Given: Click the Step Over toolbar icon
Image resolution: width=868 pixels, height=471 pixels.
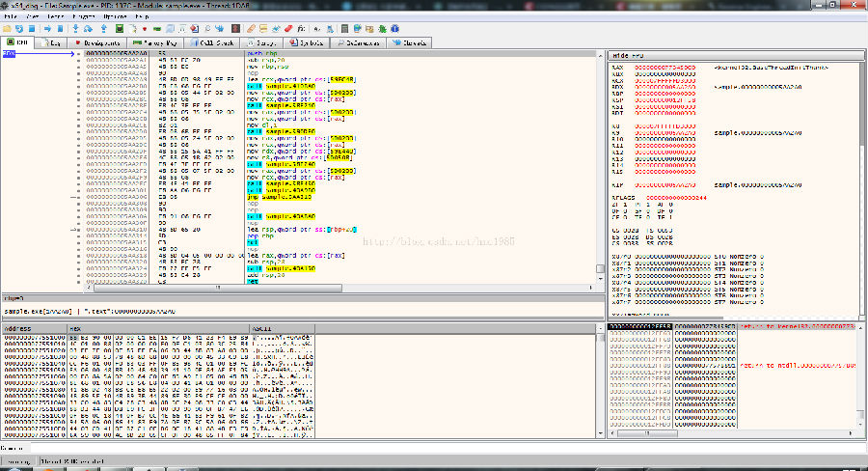Looking at the screenshot, I should 88,28.
